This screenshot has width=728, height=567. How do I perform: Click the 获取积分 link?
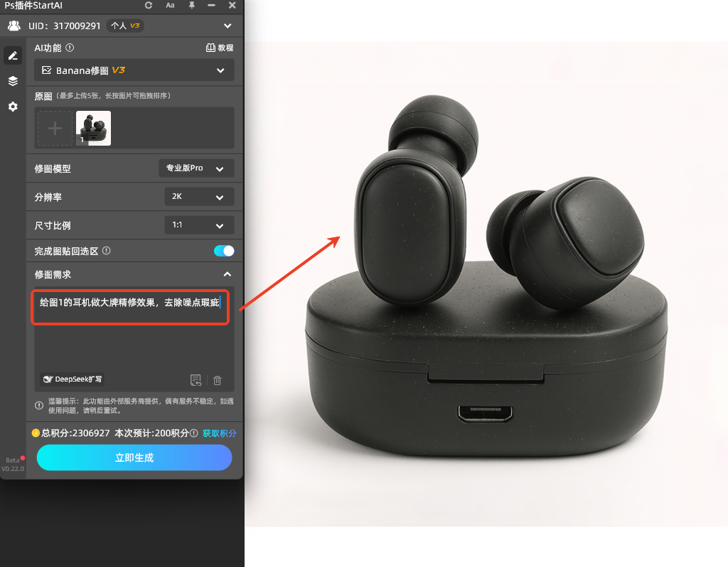(219, 433)
